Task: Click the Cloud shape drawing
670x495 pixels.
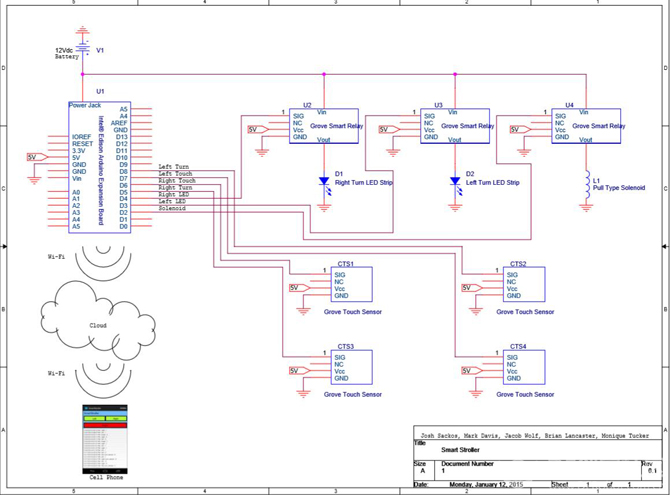Action: (98, 321)
